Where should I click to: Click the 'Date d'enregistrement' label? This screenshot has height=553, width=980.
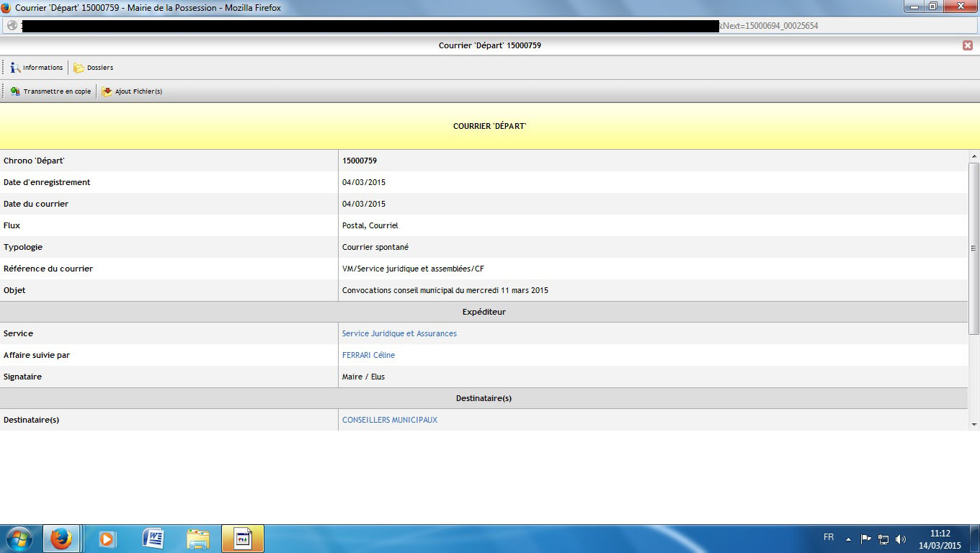click(x=47, y=182)
